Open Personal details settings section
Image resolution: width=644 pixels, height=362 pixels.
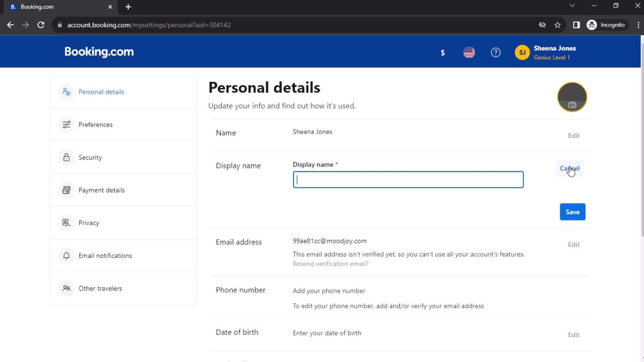[x=101, y=92]
